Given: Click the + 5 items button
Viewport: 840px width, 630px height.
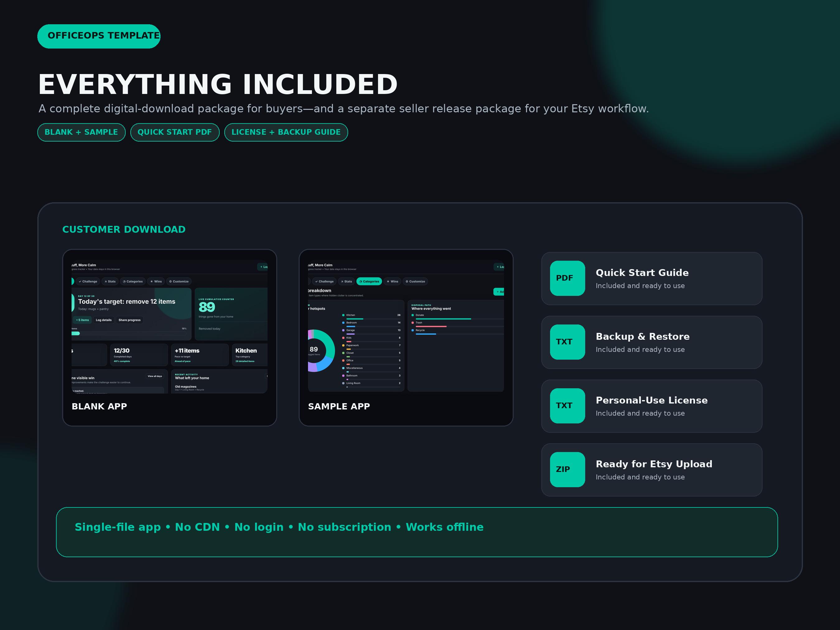Looking at the screenshot, I should pos(82,320).
